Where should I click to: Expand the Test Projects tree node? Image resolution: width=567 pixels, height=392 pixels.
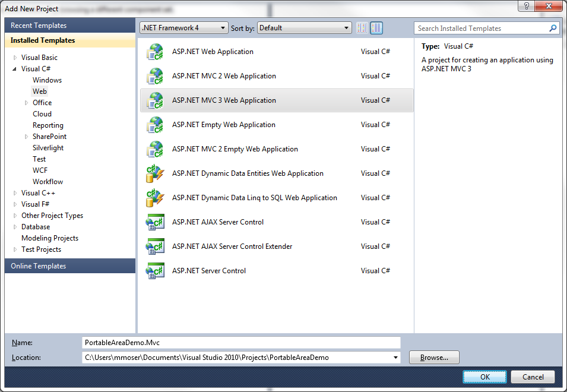[15, 249]
